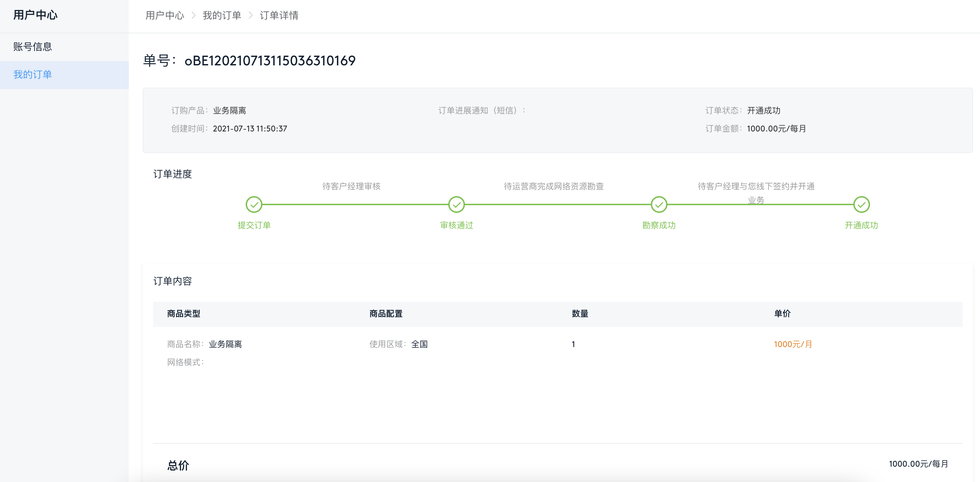Click the 待客户经理审核 progress line segment
This screenshot has width=980, height=482.
(355, 204)
